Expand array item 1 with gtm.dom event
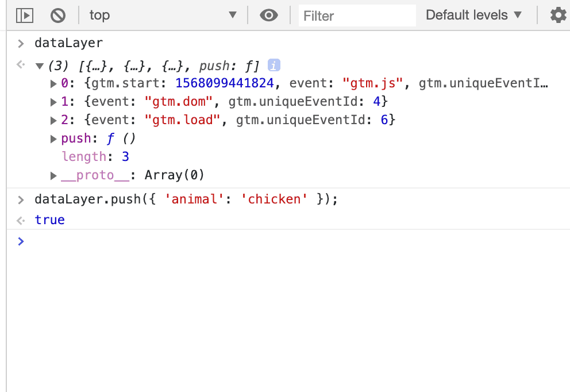This screenshot has height=392, width=570. point(54,102)
